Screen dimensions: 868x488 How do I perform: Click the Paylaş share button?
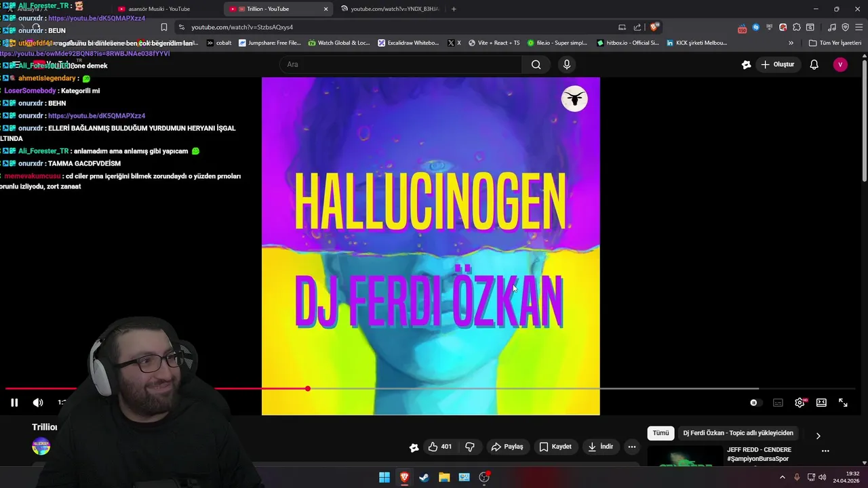[507, 447]
